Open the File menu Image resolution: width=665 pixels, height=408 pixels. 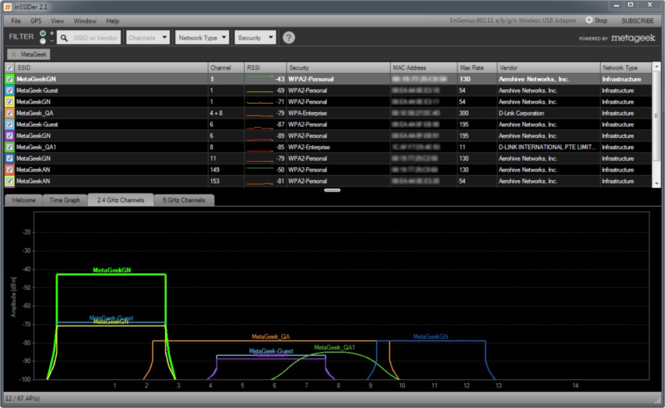tap(16, 21)
